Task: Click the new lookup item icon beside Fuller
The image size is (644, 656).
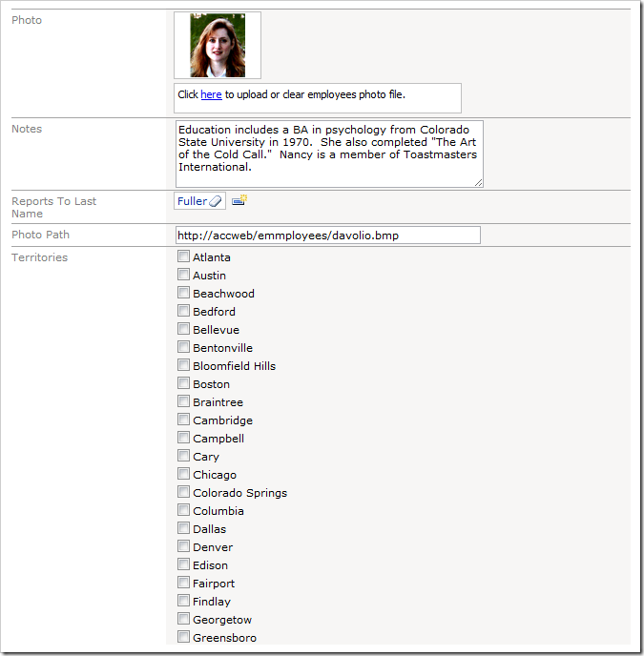Action: [x=239, y=200]
